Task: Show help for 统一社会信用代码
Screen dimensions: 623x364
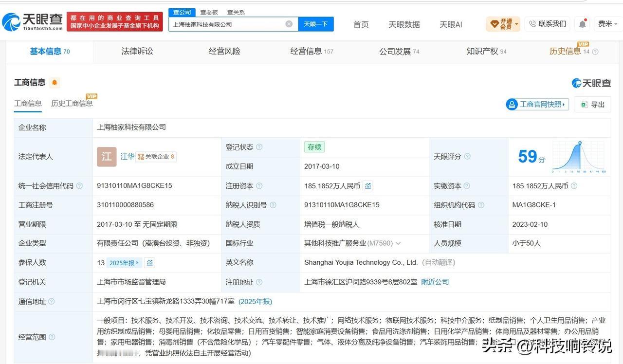Action: coord(79,186)
